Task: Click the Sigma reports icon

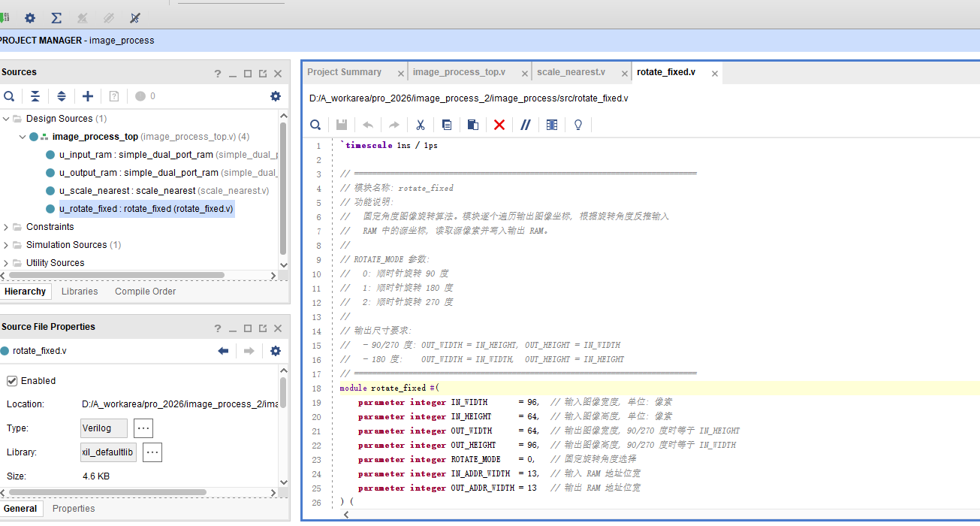Action: click(x=56, y=18)
